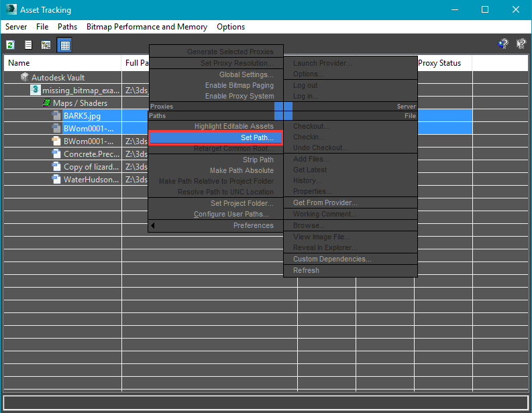Open the Server menu
The width and height of the screenshot is (532, 413).
(16, 27)
